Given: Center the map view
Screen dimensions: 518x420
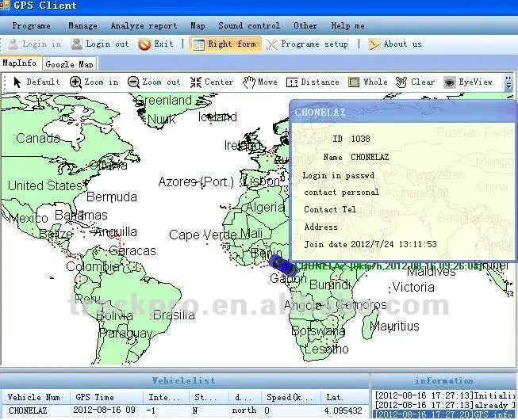Looking at the screenshot, I should point(211,82).
